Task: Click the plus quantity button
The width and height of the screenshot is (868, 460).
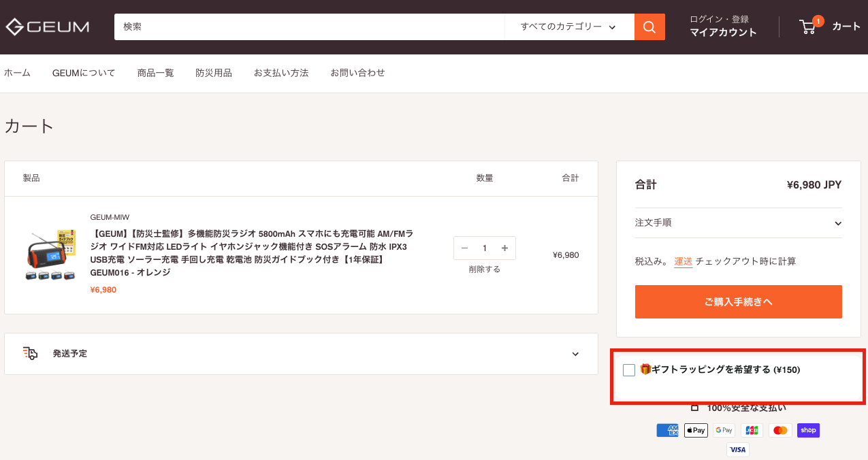Action: [504, 248]
